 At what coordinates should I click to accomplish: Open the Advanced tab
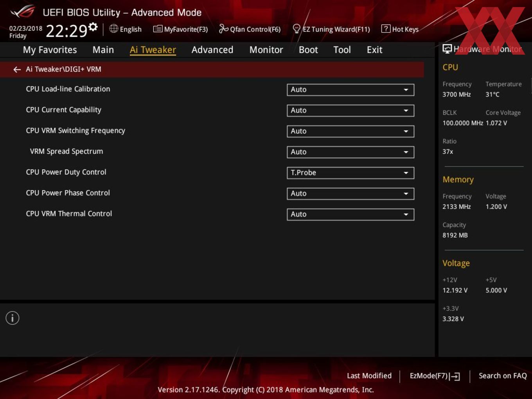[x=212, y=50]
